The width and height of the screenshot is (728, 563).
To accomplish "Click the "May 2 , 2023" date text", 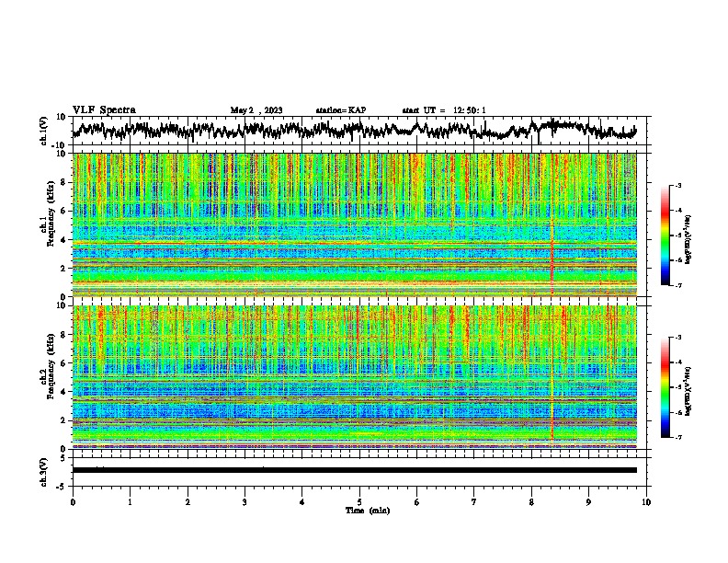I will click(x=256, y=110).
